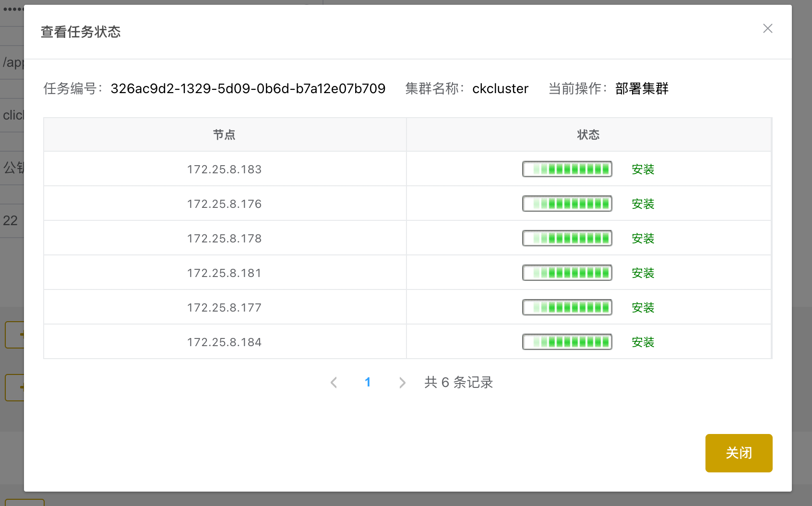Click the 状态 column header
This screenshot has width=812, height=506.
(x=588, y=135)
